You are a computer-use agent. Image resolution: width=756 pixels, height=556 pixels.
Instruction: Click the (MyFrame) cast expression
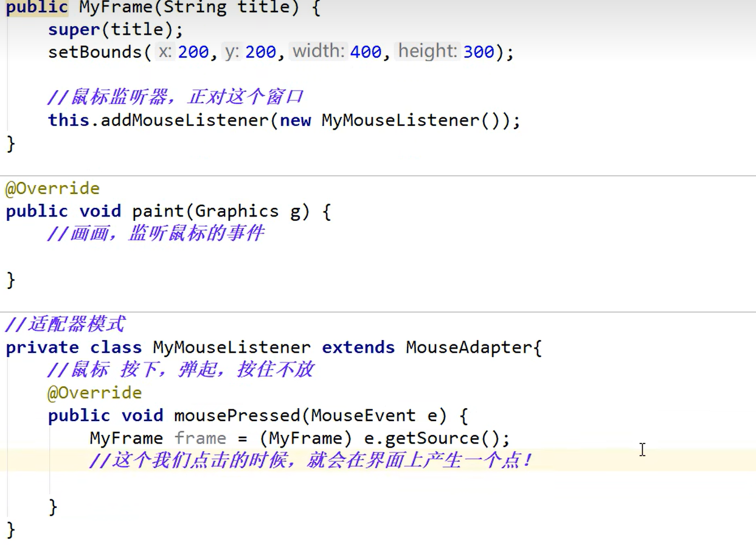click(306, 438)
